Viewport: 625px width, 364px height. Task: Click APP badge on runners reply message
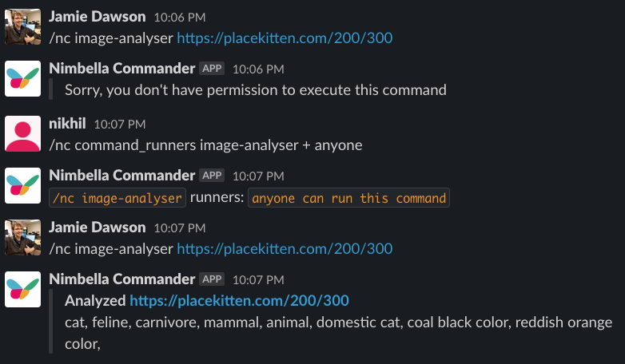click(x=212, y=176)
